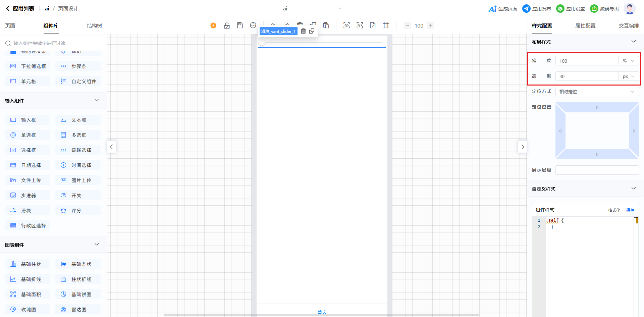Click the slider handle on canvas

(x=262, y=43)
